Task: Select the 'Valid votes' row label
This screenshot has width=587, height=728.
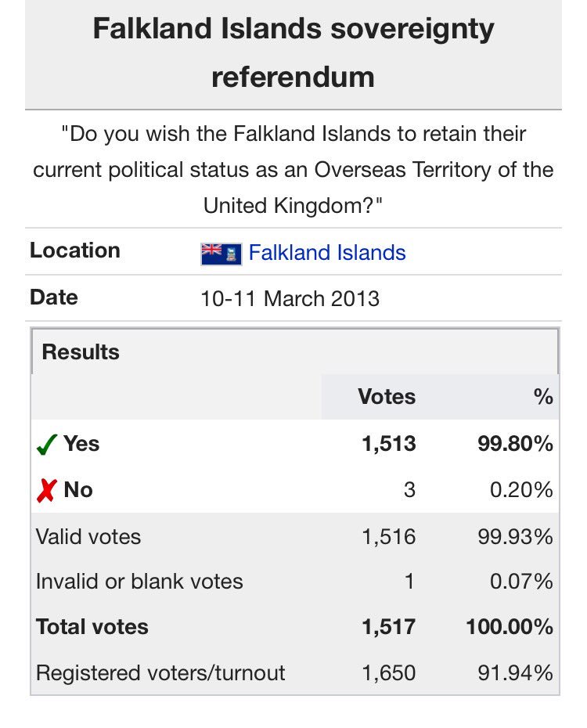Action: click(x=88, y=536)
